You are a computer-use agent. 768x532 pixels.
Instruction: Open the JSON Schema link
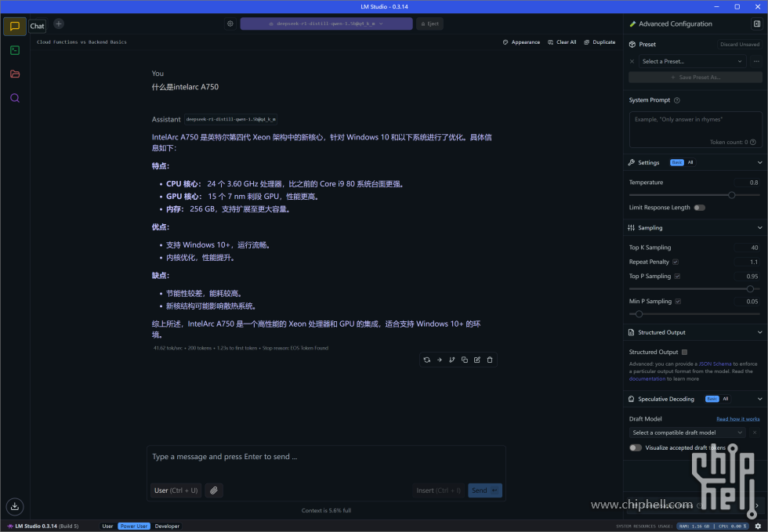715,364
